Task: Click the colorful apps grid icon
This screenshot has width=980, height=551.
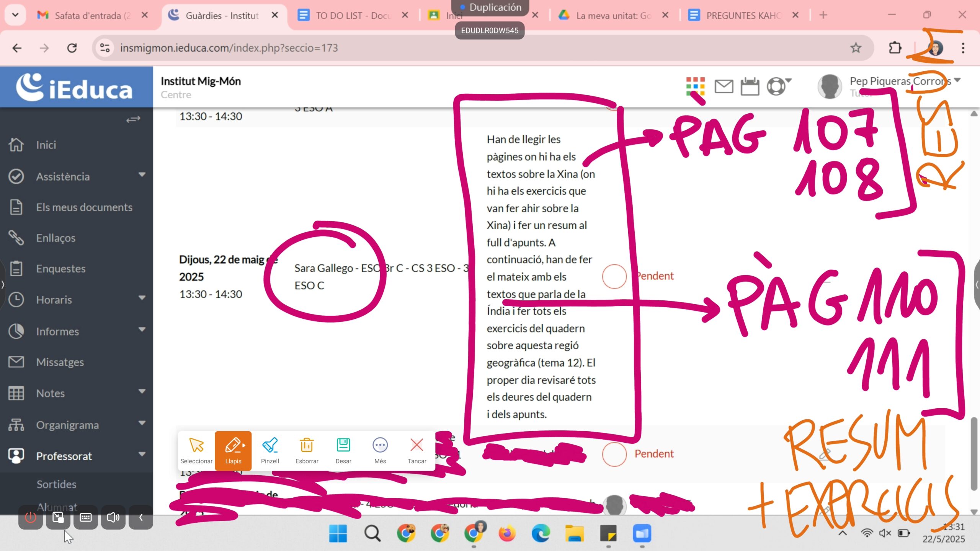Action: click(x=695, y=86)
